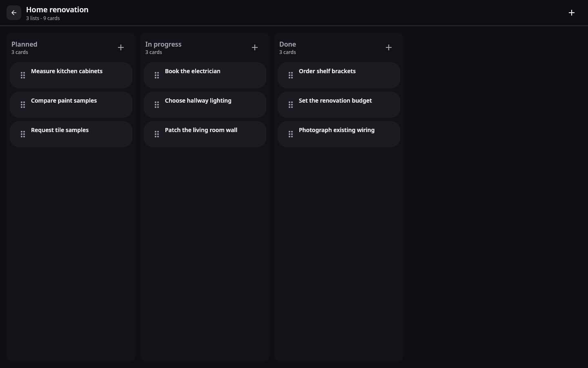
Task: Add a card to the Done list
Action: 389,47
